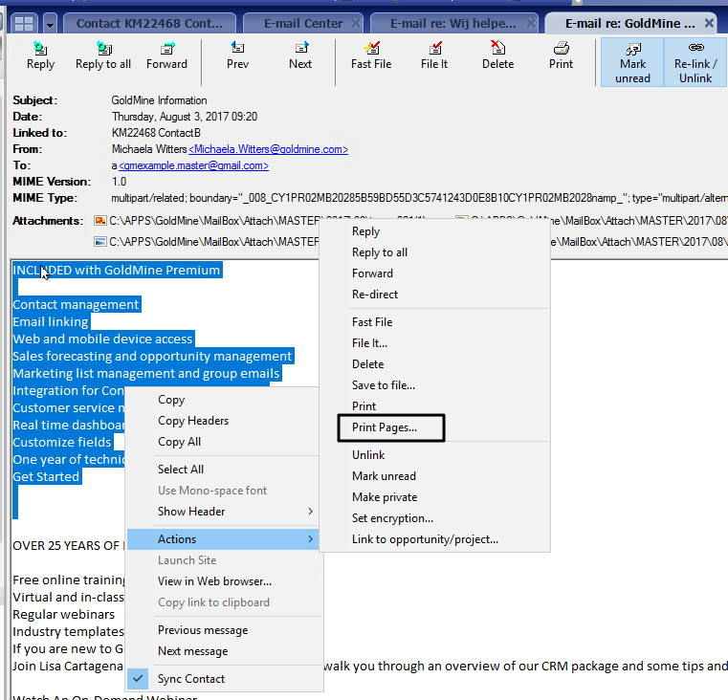Viewport: 728px width, 700px height.
Task: Choose Copy Headers in the context menu
Action: tap(193, 421)
